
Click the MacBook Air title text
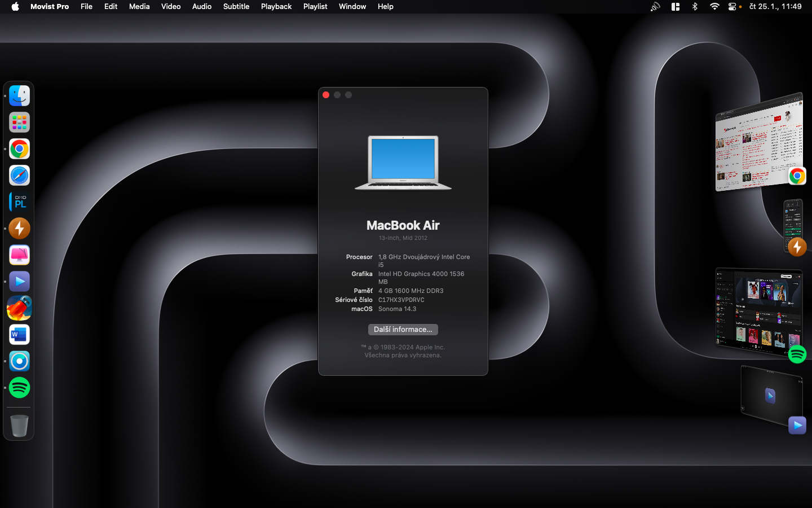point(403,225)
